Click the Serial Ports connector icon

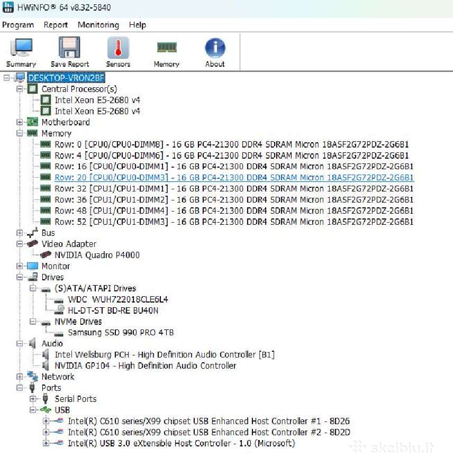46,399
